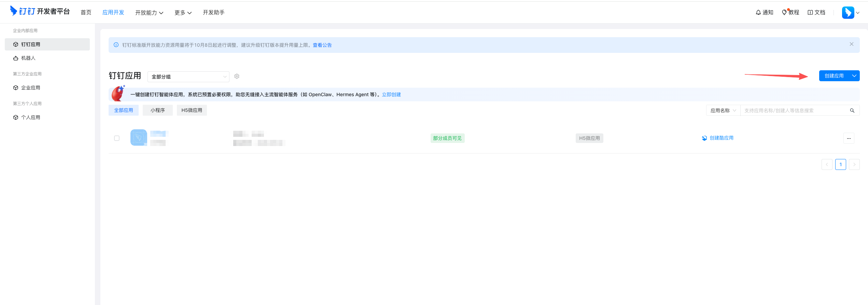Click the blue user avatar icon
The image size is (868, 305).
(848, 13)
